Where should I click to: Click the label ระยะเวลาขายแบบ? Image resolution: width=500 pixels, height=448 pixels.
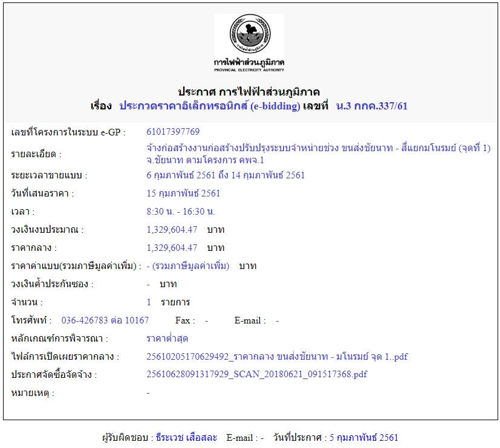[x=49, y=175]
